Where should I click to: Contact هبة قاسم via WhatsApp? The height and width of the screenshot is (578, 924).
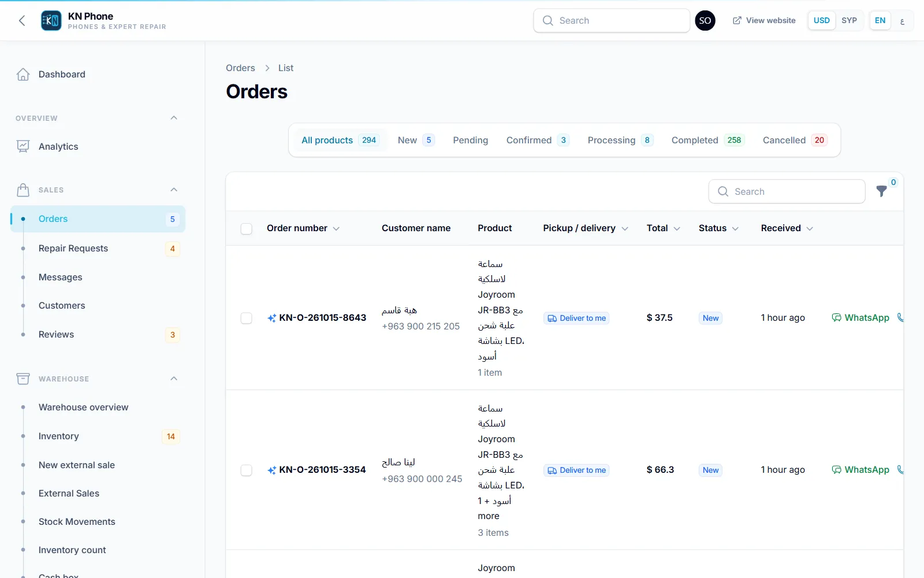pos(860,317)
